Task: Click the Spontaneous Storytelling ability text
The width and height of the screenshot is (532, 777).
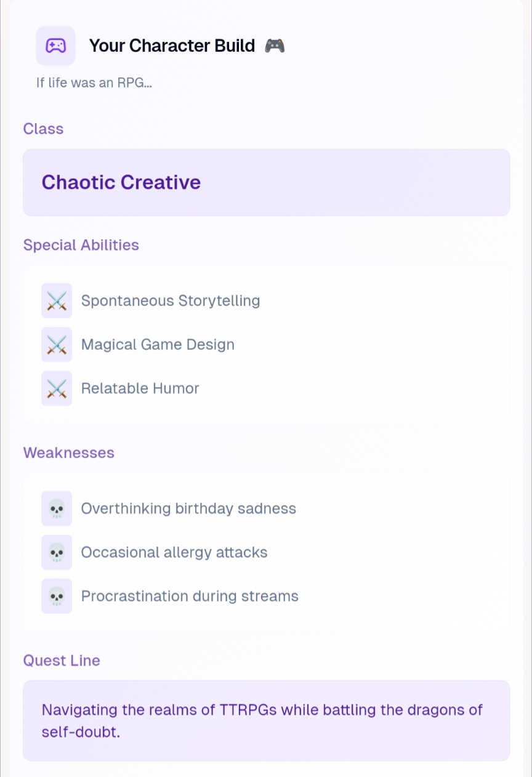Action: tap(171, 300)
